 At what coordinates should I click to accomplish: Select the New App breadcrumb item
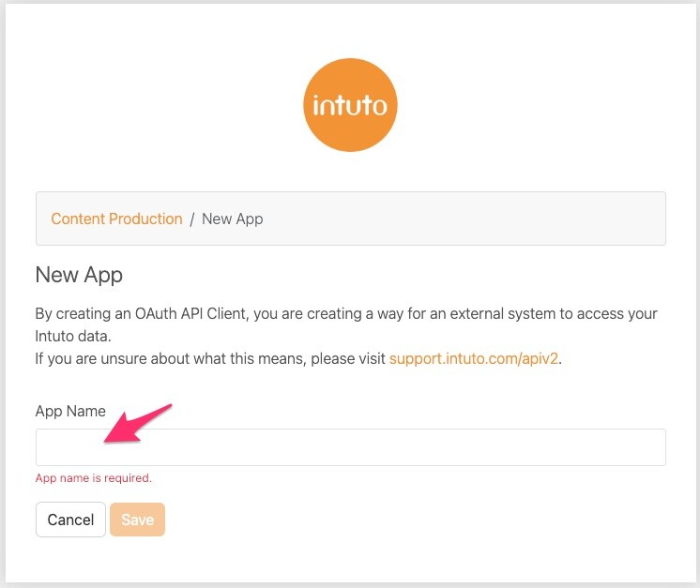233,219
